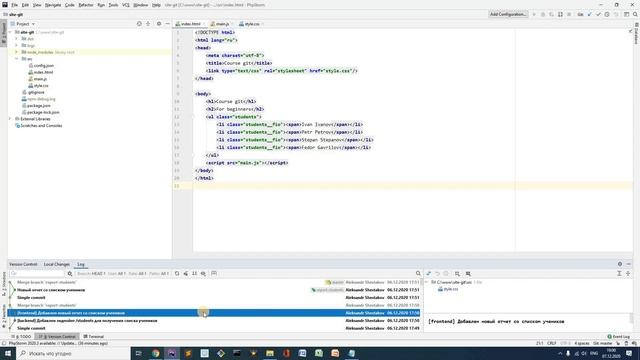640x360 pixels.
Task: Open Chrome from the taskbar
Action: coord(156,353)
